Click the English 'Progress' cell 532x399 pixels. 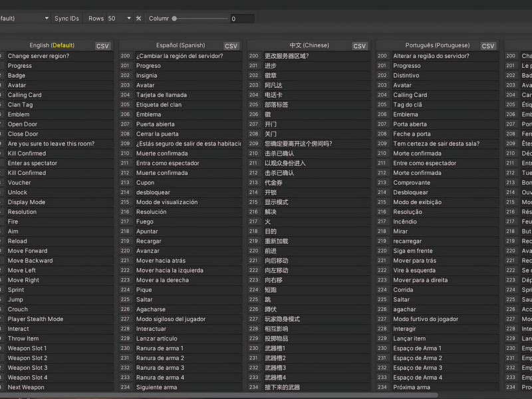pos(60,66)
